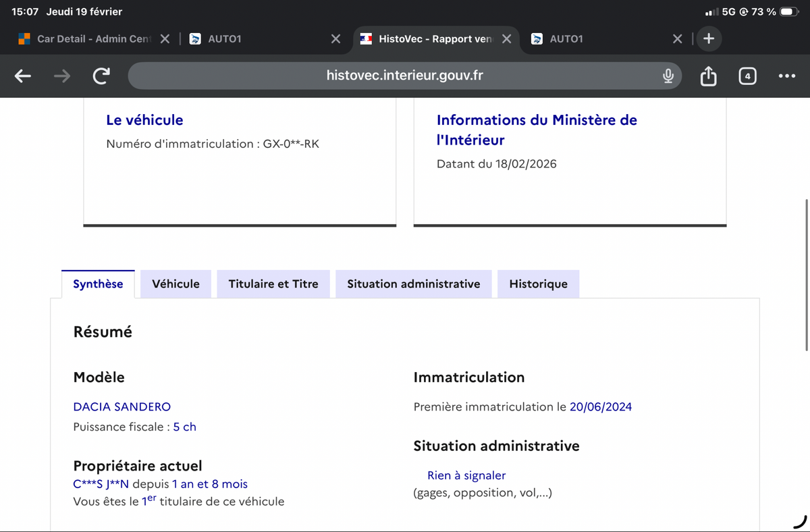Tap the browser back arrow
The height and width of the screenshot is (532, 810).
pos(23,76)
